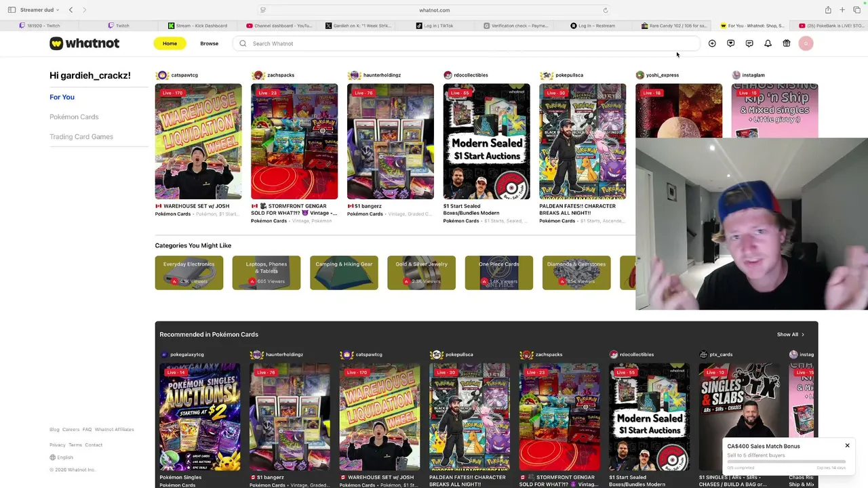Viewport: 868px width, 488px height.
Task: Open the Privacy footer link
Action: pyautogui.click(x=58, y=445)
